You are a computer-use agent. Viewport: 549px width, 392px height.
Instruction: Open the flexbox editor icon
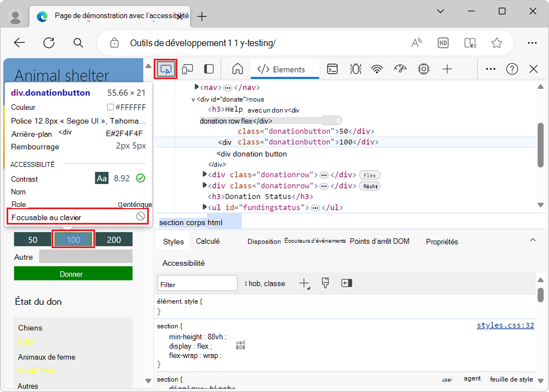[240, 345]
